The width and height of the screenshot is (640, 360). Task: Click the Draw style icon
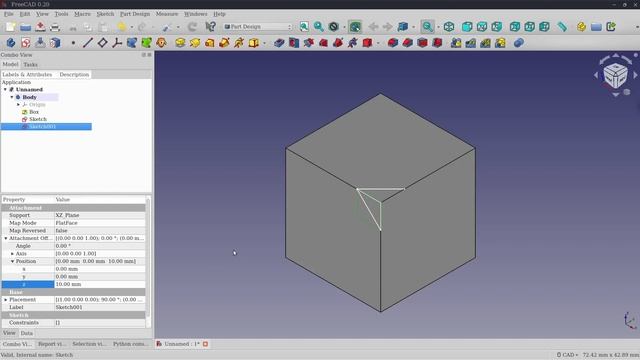(x=333, y=27)
